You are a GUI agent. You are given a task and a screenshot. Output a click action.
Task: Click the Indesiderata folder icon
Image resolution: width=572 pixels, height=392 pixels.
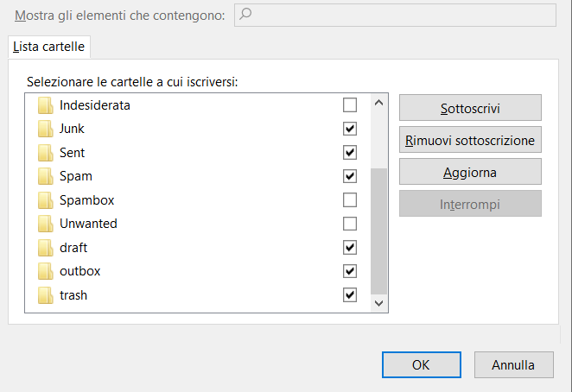click(x=46, y=105)
